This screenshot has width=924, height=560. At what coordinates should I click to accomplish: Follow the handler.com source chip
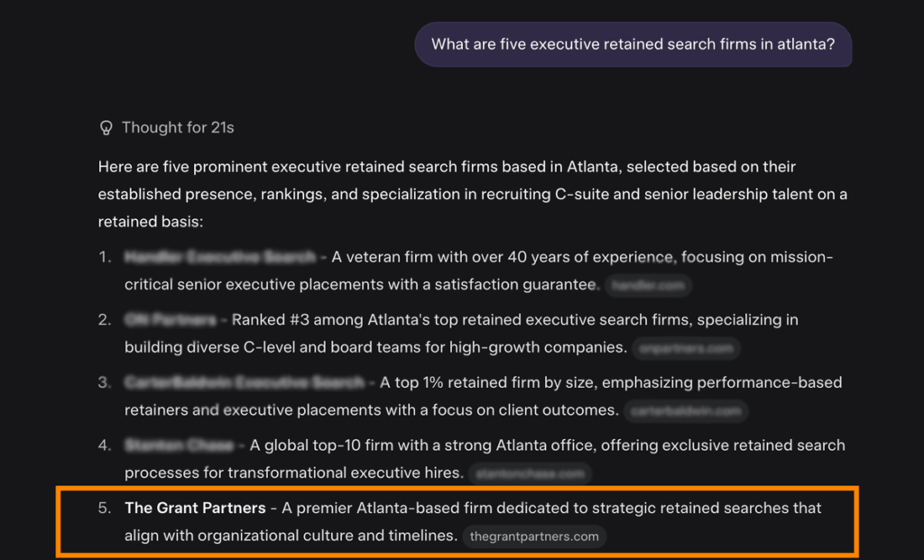tap(648, 286)
